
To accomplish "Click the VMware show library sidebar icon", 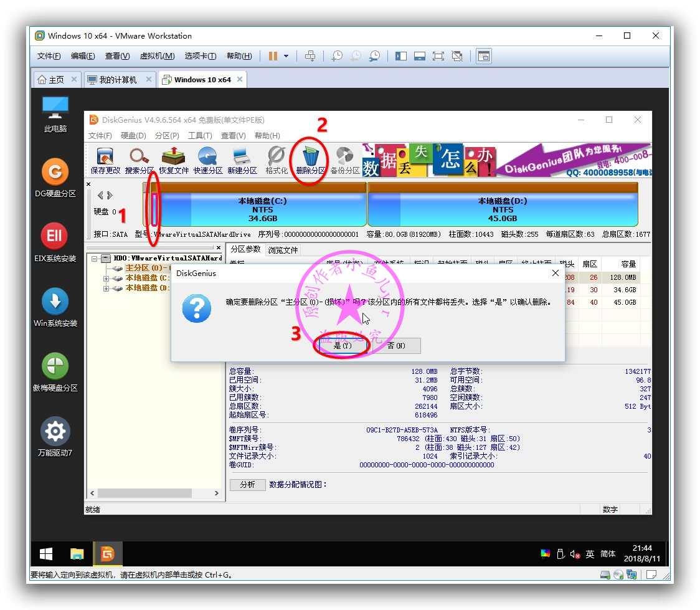I will point(401,56).
